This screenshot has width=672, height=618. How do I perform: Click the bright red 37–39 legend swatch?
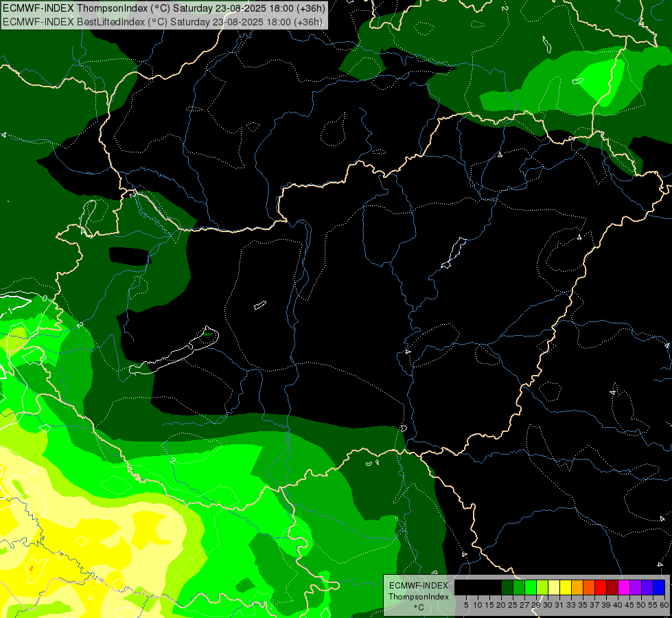pos(601,587)
